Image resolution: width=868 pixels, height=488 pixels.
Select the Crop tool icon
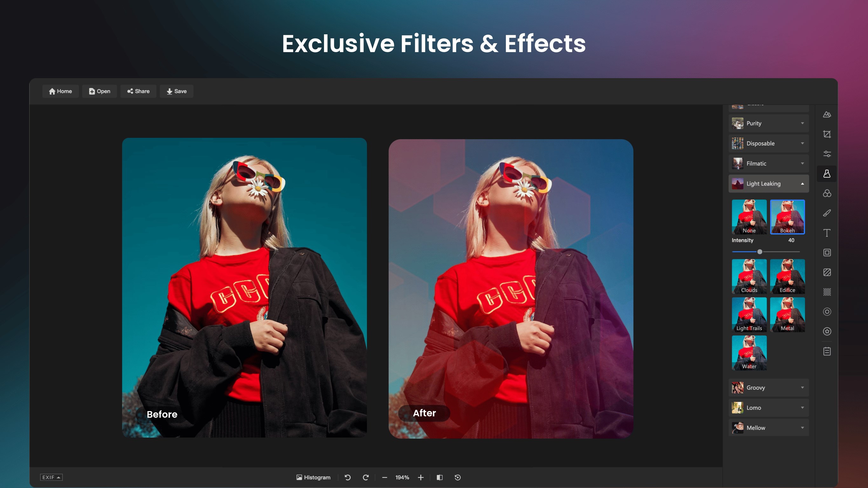point(827,134)
